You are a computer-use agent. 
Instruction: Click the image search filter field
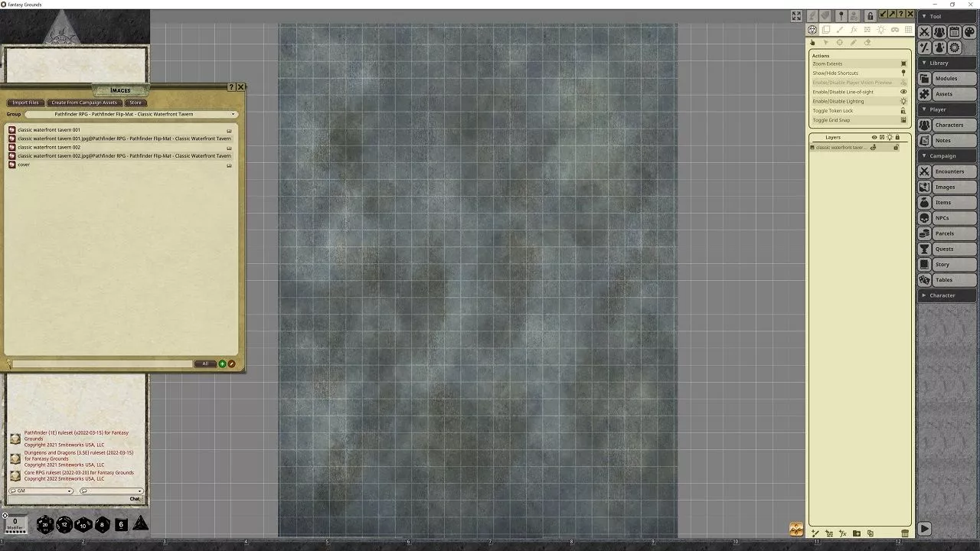point(103,364)
